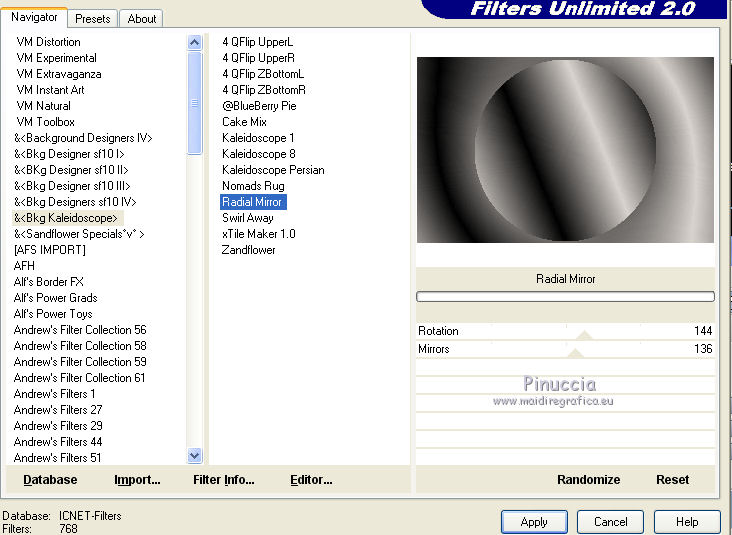Choose 4 QFlip UpperR filter
The height and width of the screenshot is (535, 732).
click(x=258, y=58)
